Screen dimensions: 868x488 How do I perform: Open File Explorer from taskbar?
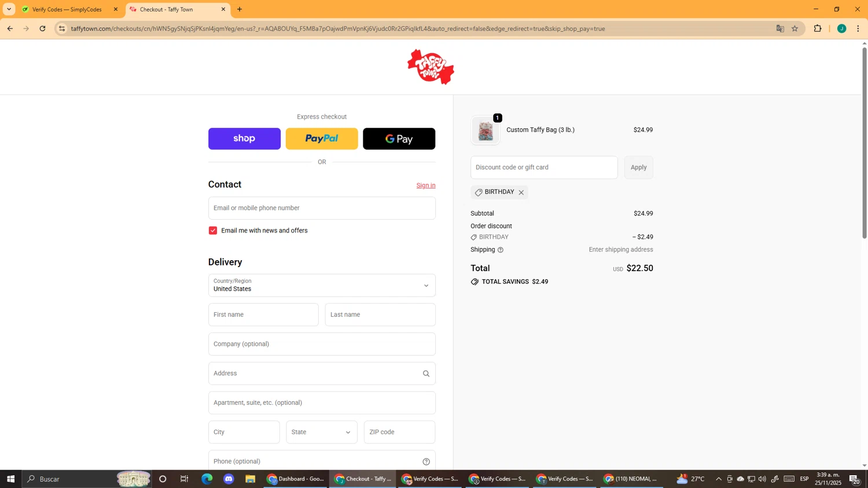tap(250, 479)
